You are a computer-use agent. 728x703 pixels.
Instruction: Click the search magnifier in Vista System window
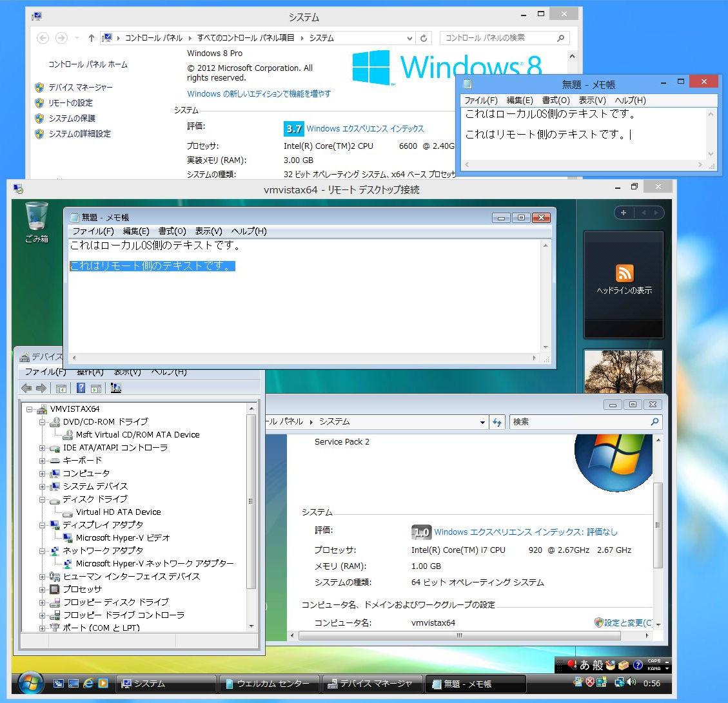tap(654, 422)
